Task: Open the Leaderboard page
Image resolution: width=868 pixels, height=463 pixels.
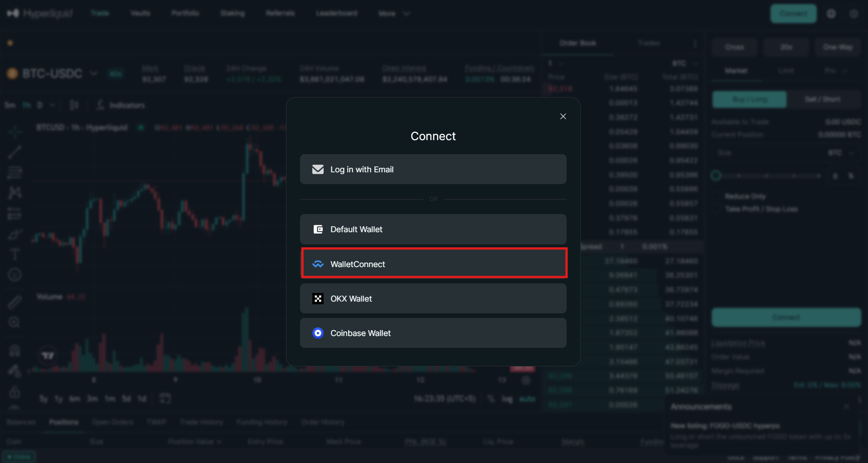Action: [336, 13]
